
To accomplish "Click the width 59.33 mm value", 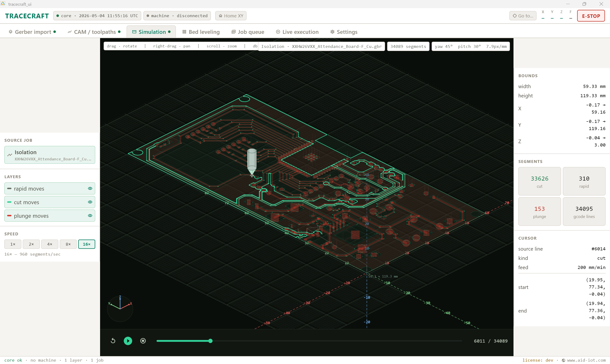I will (x=594, y=86).
